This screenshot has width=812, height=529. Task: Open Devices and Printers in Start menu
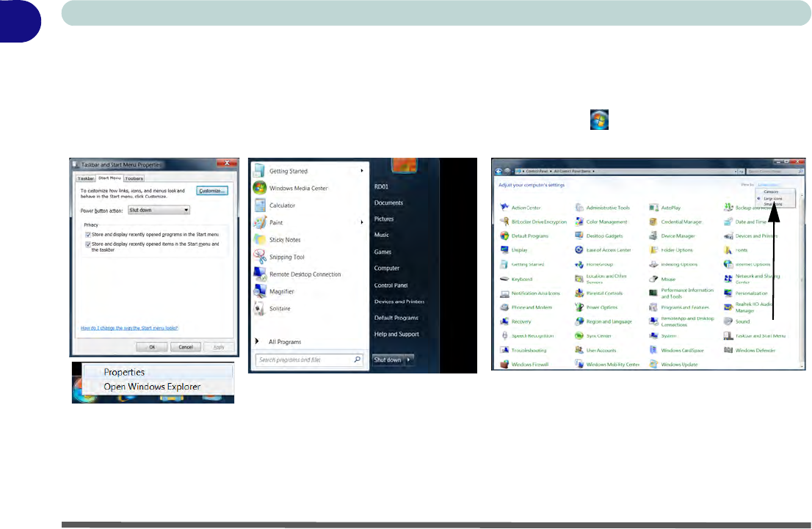pos(399,302)
